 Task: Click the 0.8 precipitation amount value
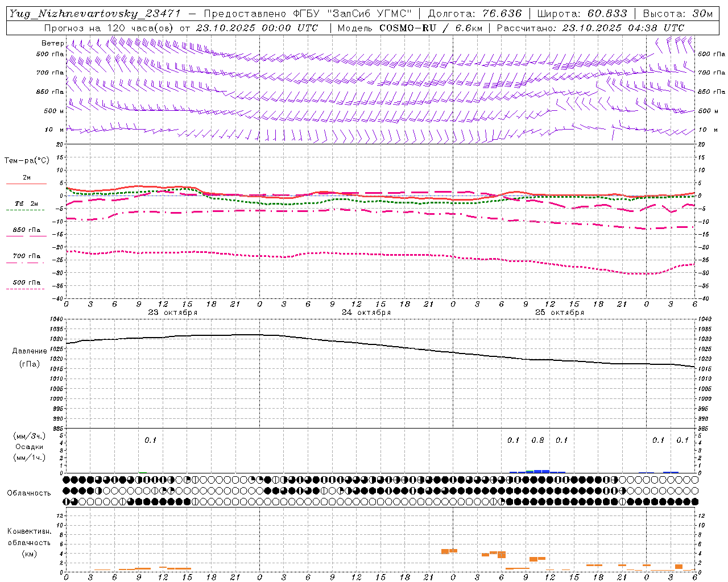pos(537,440)
